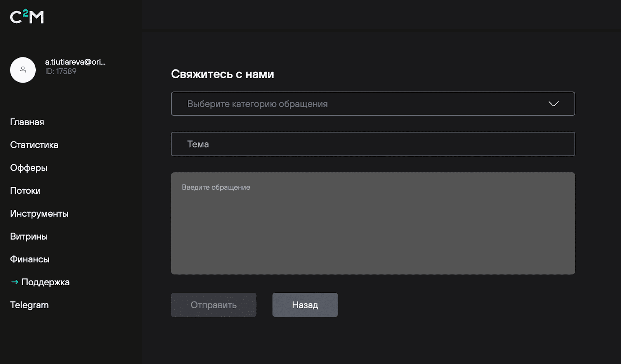Select Поддержка in the sidebar
This screenshot has height=364, width=621.
click(x=45, y=282)
